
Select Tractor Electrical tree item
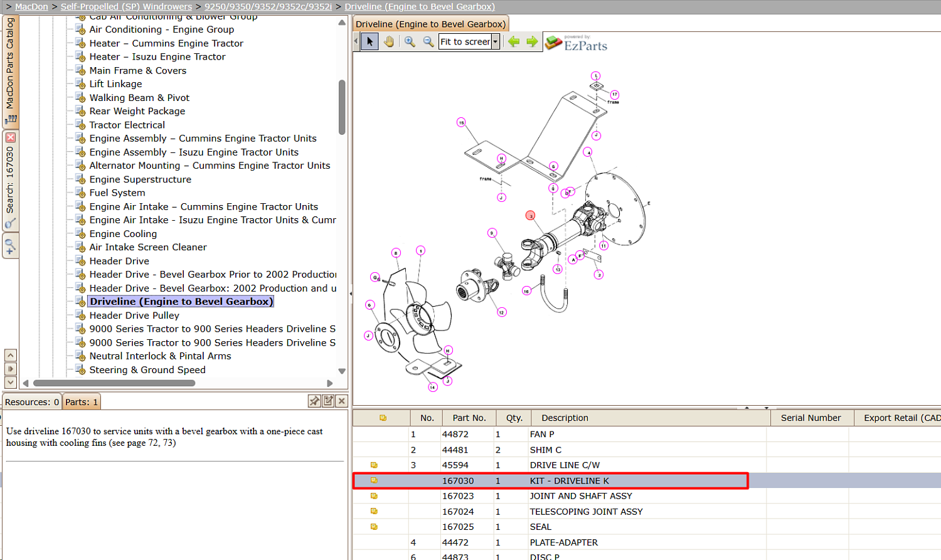[x=127, y=125]
